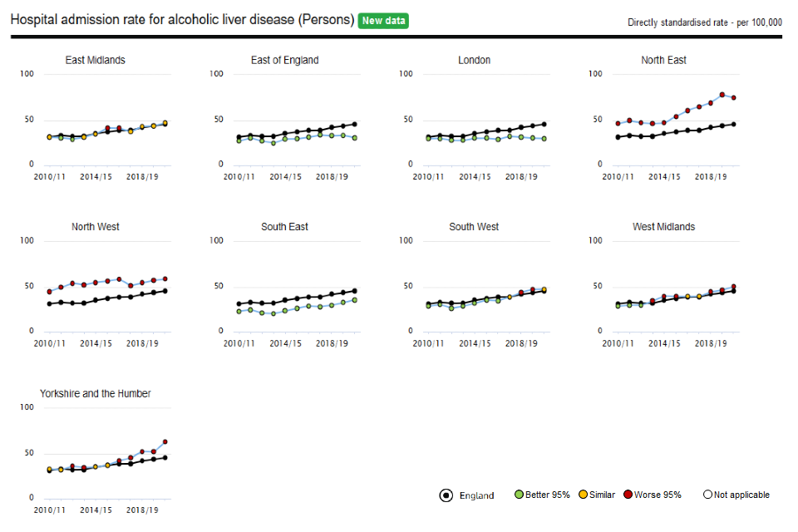Open the London chart heading

(x=475, y=60)
